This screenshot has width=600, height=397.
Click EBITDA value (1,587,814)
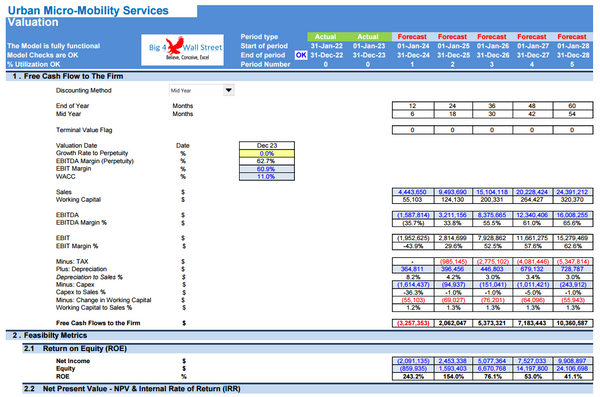click(x=413, y=215)
